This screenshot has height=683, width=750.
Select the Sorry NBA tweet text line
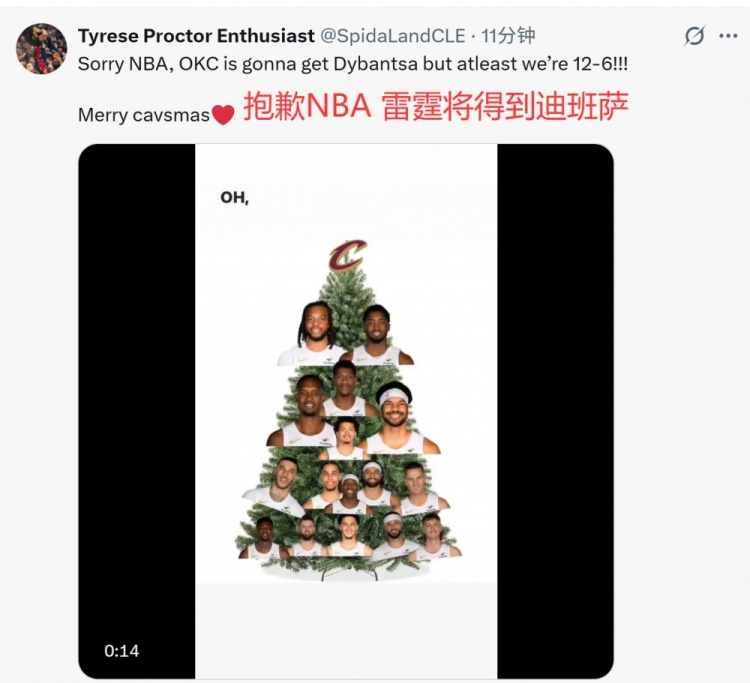point(353,64)
